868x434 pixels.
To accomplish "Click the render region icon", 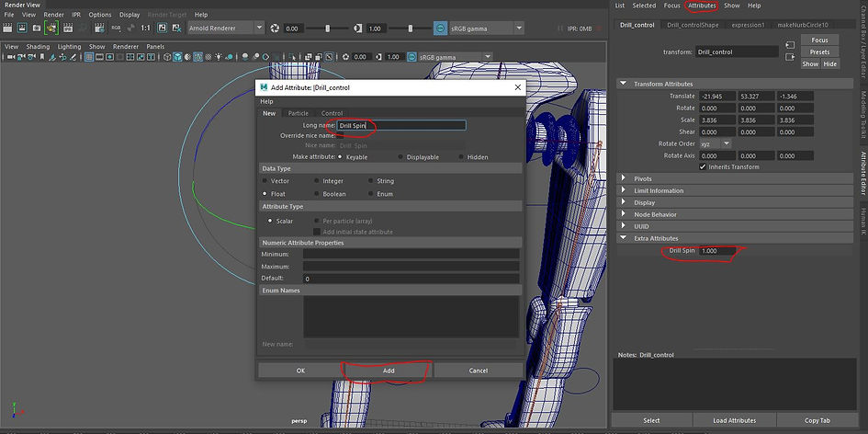I will tap(22, 28).
